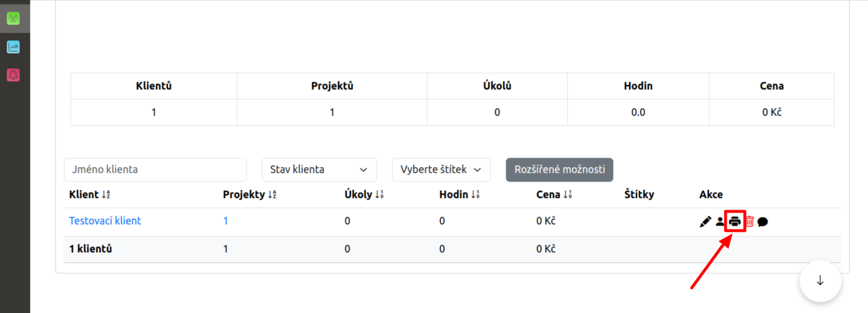Expand the Stav klienta dropdown
The image size is (868, 313).
coord(319,170)
